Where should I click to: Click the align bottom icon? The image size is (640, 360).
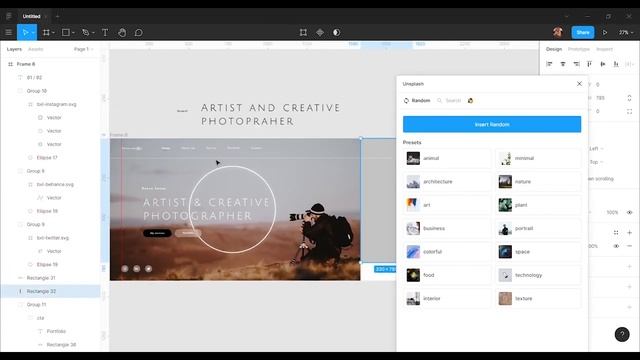616,64
